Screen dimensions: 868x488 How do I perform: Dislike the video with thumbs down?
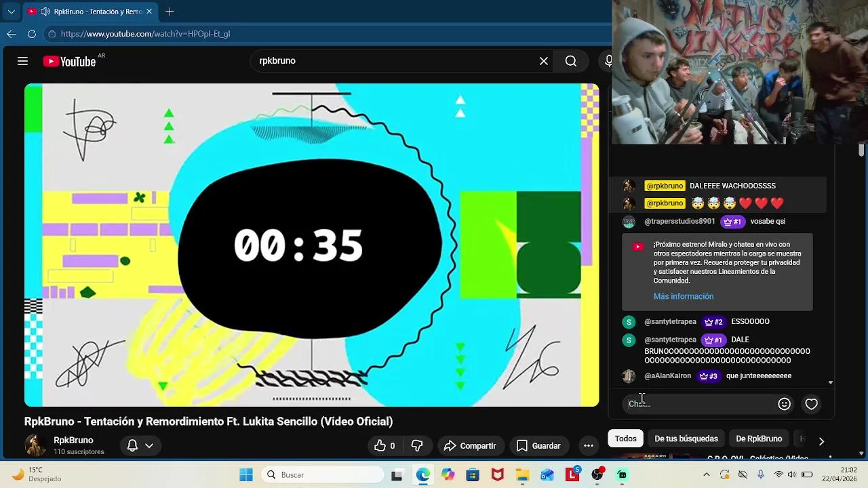click(x=417, y=445)
